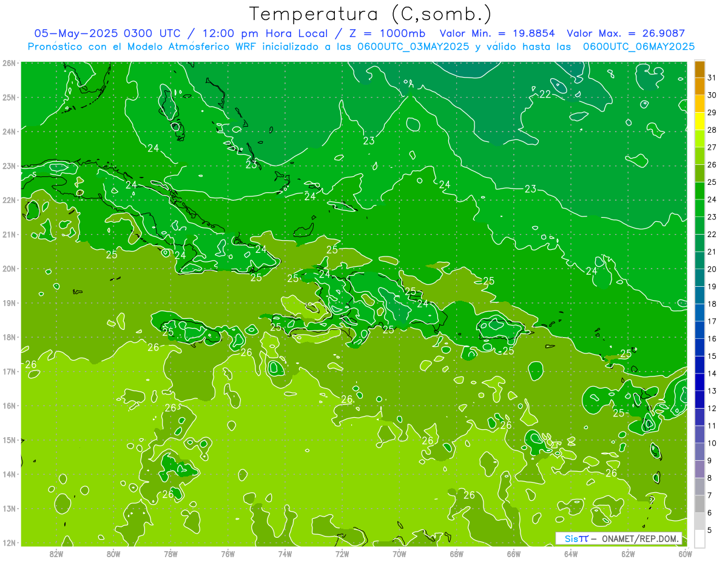Image resolution: width=728 pixels, height=562 pixels.
Task: Click the 78W longitude axis label
Action: tap(170, 554)
